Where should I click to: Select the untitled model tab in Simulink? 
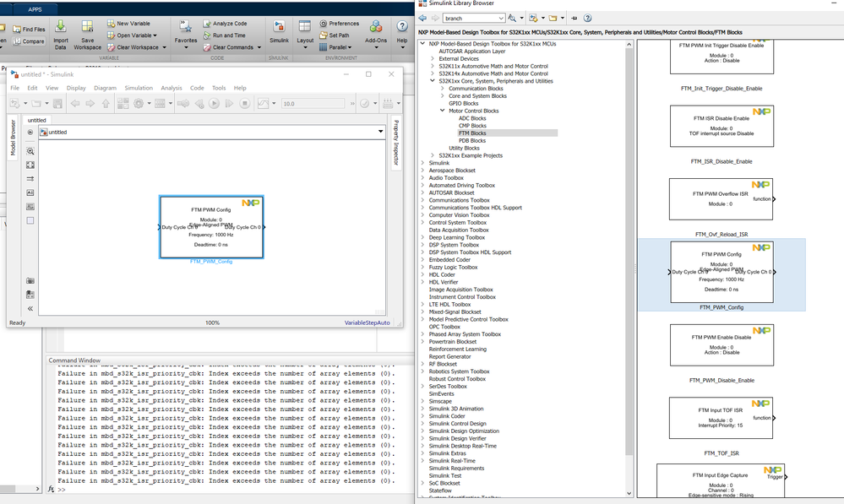point(36,120)
